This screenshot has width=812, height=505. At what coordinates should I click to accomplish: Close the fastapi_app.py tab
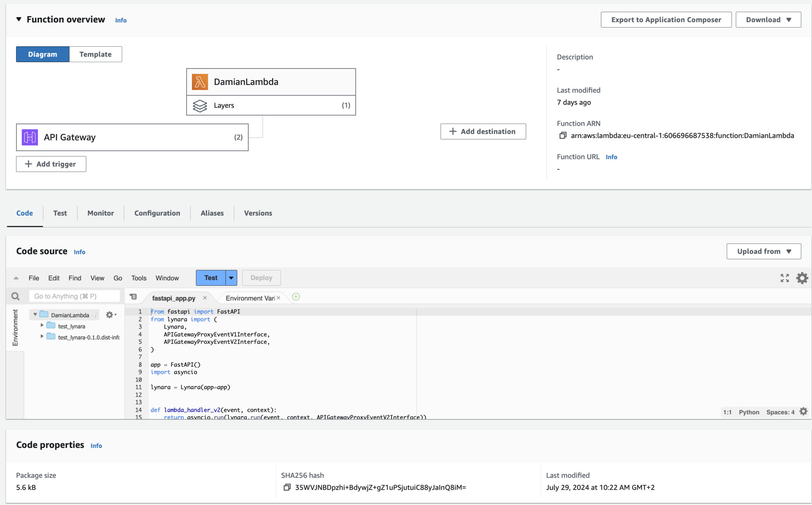pos(205,298)
